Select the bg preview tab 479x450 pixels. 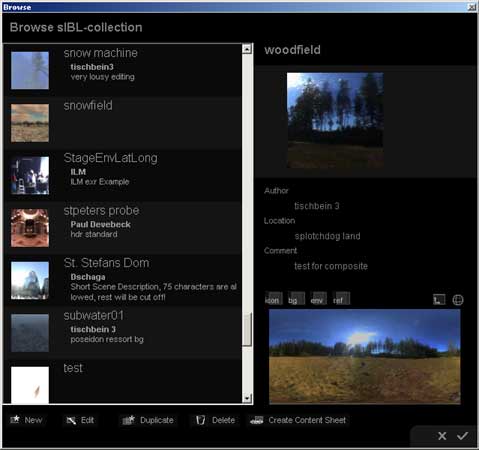click(x=296, y=299)
